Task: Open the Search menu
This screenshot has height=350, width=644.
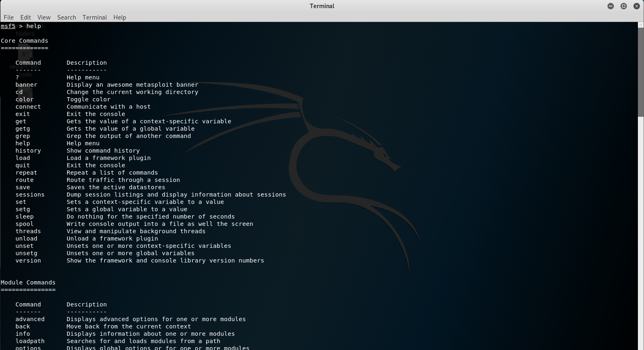Action: tap(67, 17)
